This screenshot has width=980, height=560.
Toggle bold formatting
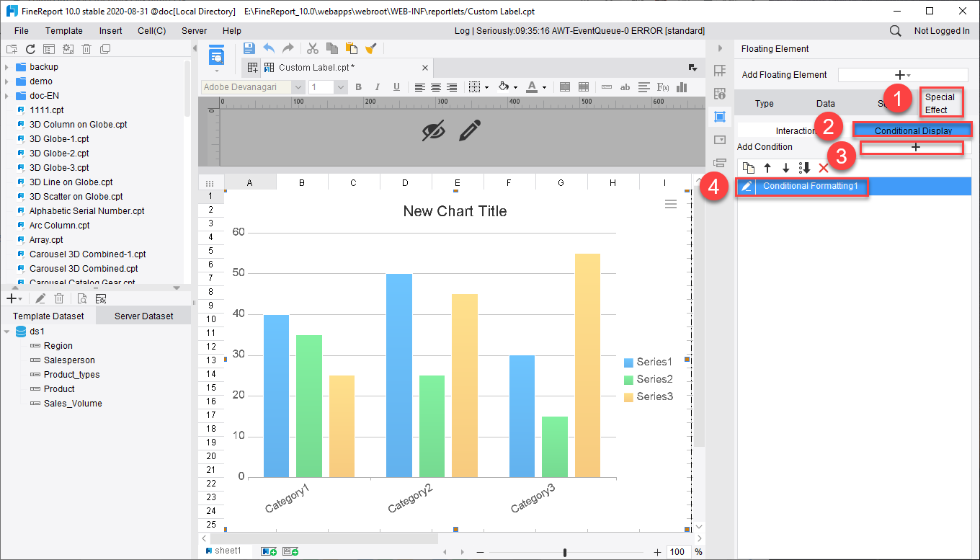click(x=358, y=87)
